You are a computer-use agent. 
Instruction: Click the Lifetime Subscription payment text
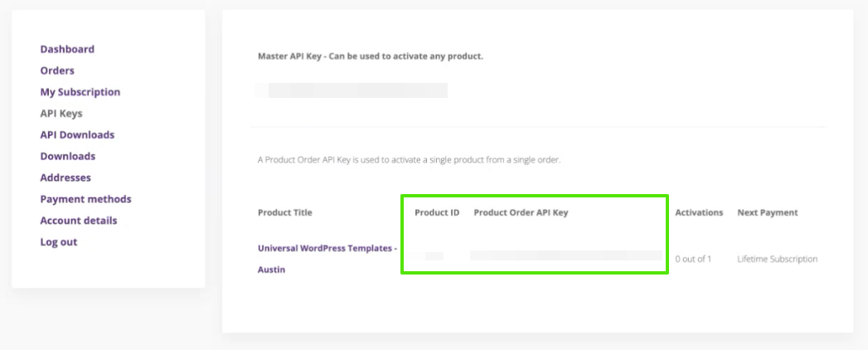[777, 259]
